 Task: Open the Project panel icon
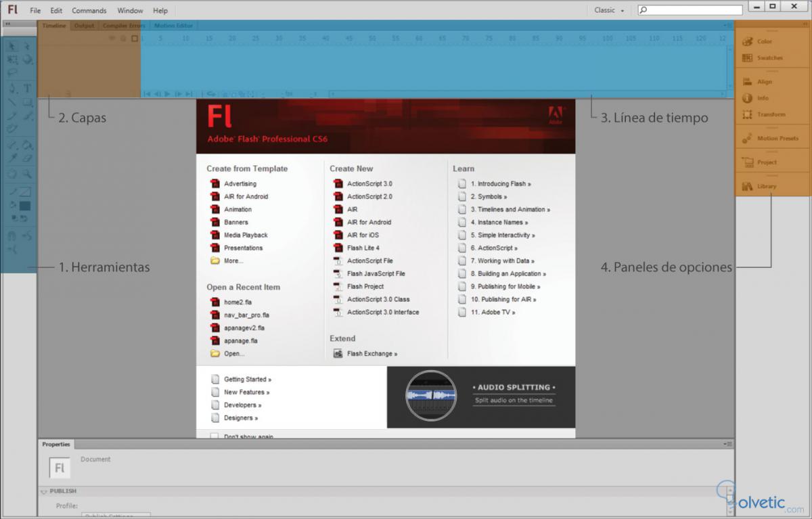747,162
